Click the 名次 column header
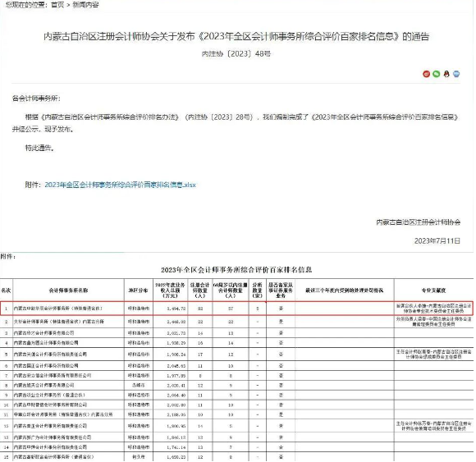This screenshot has height=462, width=476. (6, 290)
